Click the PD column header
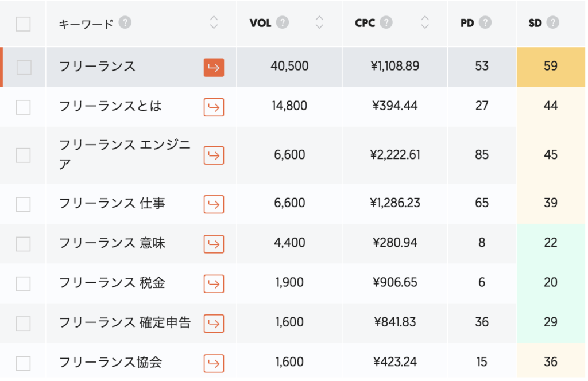588x381 pixels. pyautogui.click(x=467, y=23)
